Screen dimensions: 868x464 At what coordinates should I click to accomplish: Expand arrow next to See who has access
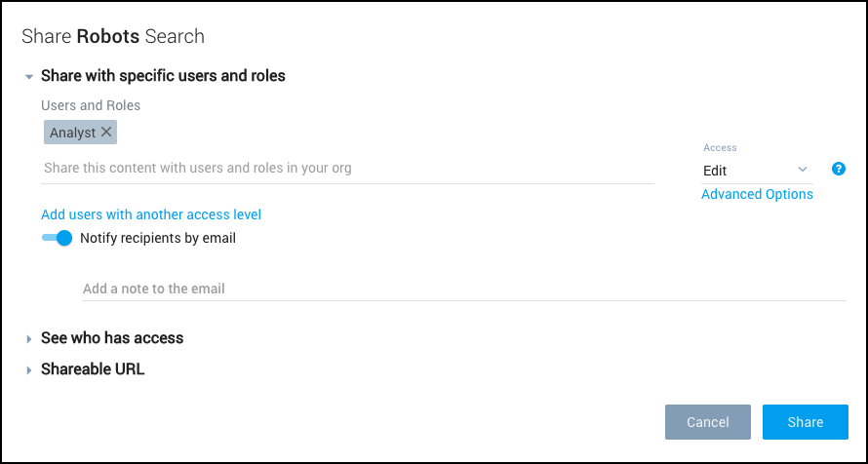point(29,338)
